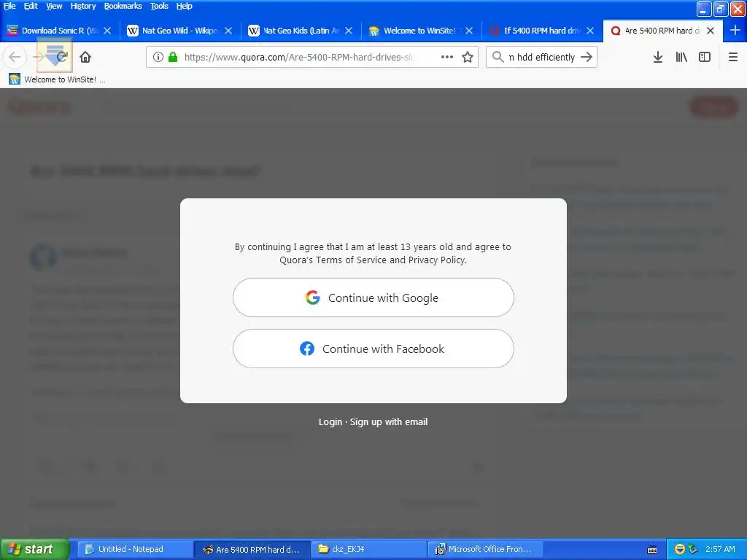
Task: Click the yellow round tray icon
Action: coord(679,549)
